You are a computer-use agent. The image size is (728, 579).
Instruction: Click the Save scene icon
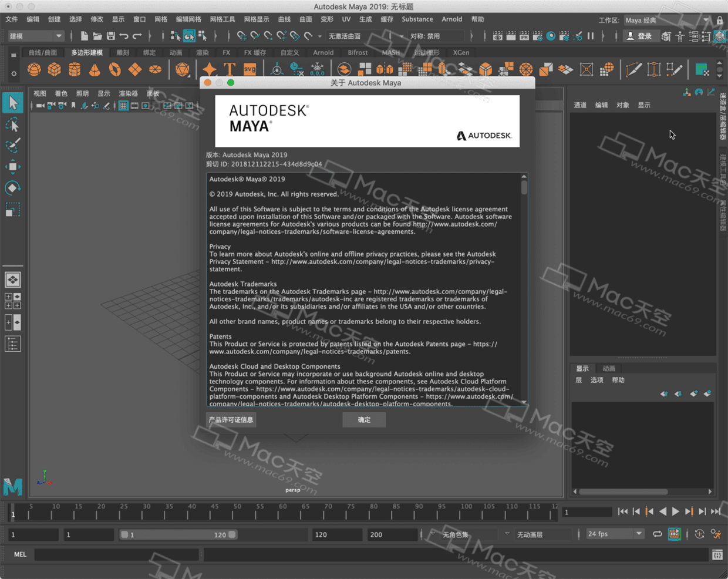(110, 36)
